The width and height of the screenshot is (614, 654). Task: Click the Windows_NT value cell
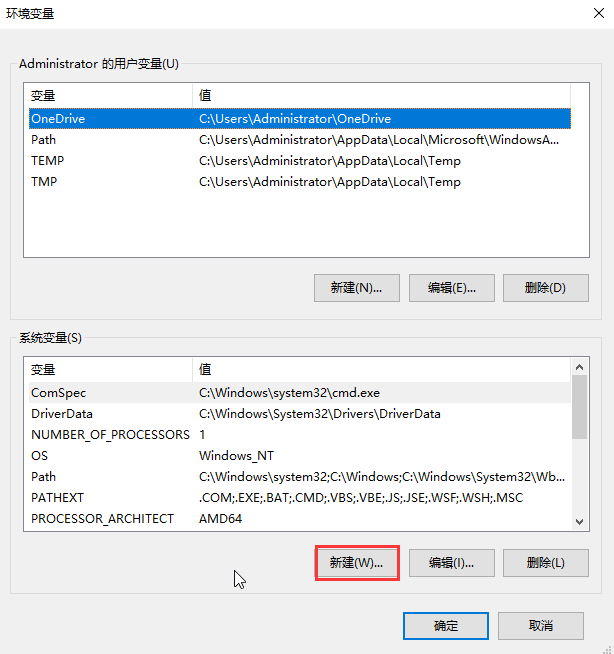click(x=236, y=455)
